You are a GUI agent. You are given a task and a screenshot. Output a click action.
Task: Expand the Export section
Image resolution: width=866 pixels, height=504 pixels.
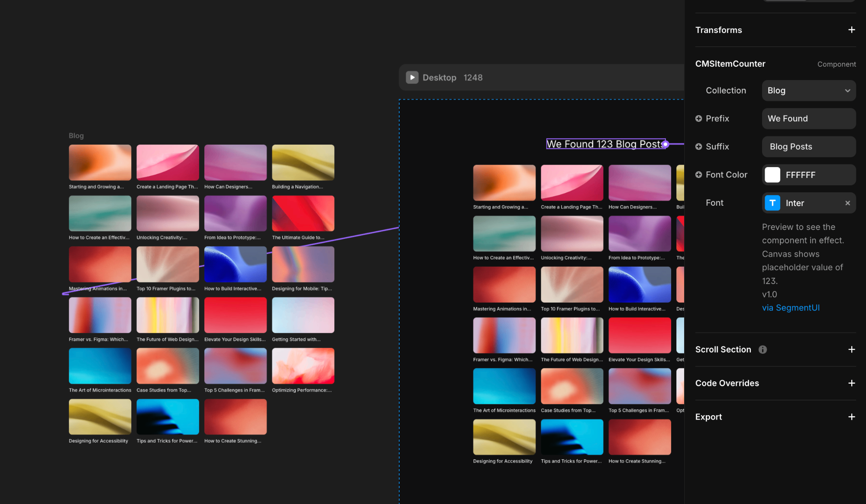coord(851,417)
